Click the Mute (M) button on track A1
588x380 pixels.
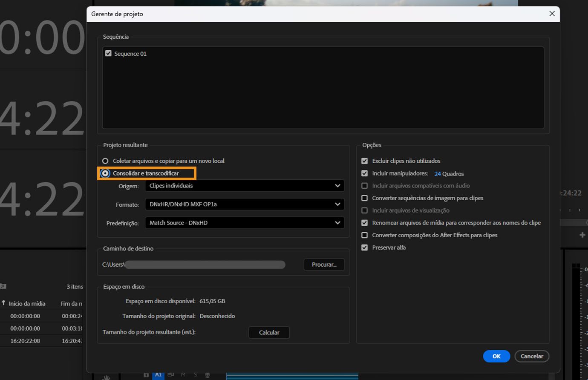(x=183, y=375)
